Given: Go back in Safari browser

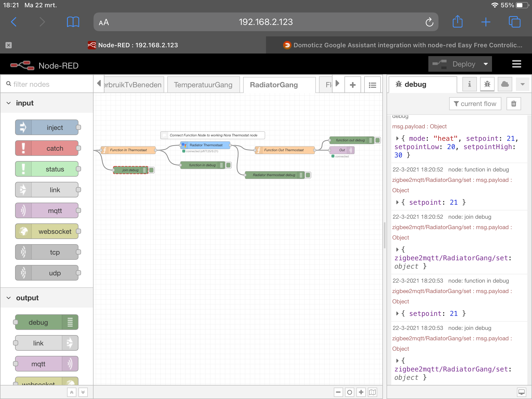Looking at the screenshot, I should tap(14, 22).
